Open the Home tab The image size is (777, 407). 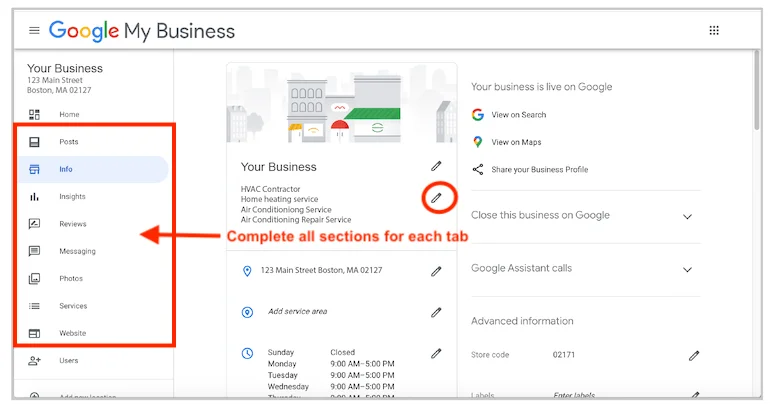[69, 115]
